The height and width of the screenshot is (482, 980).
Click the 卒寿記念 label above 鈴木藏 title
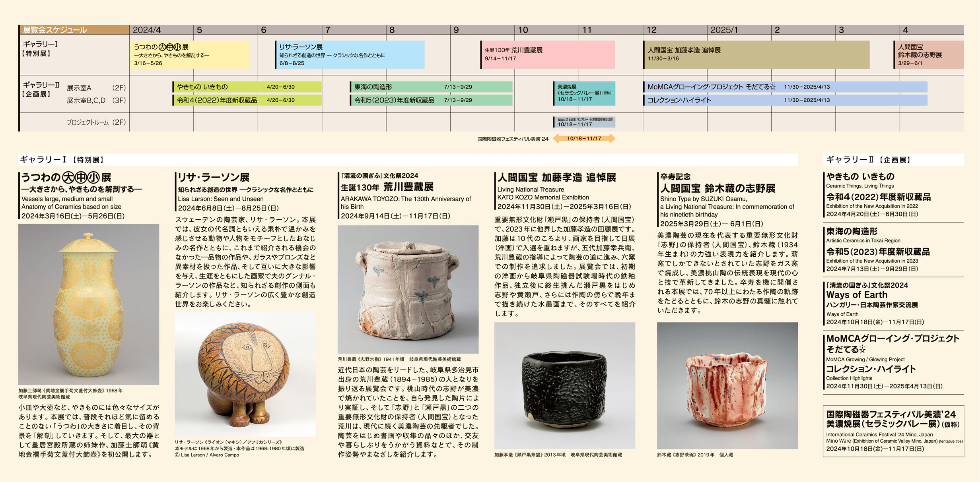675,176
